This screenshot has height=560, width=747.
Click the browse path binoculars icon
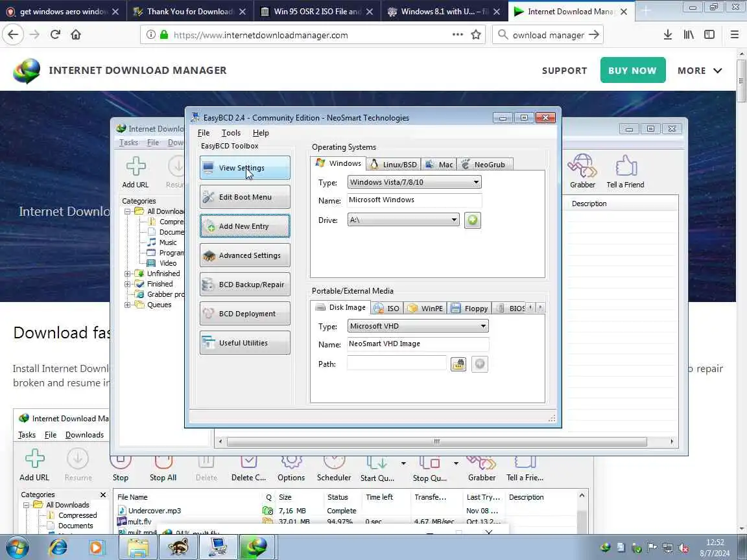(458, 364)
